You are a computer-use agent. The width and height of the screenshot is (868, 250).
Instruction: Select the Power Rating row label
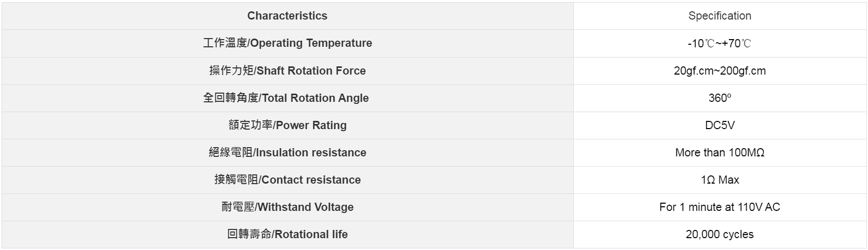click(x=287, y=125)
